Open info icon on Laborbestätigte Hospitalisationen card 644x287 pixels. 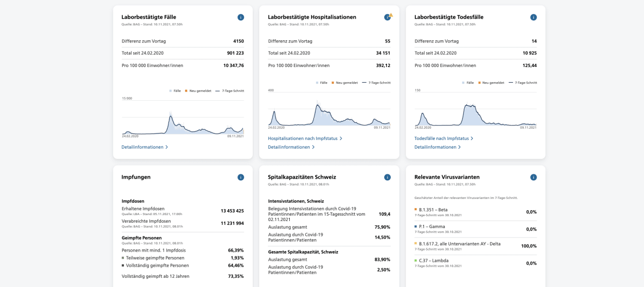click(387, 17)
